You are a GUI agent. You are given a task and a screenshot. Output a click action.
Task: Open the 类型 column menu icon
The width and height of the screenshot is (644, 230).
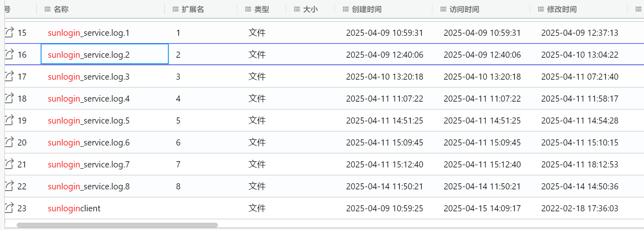click(248, 9)
